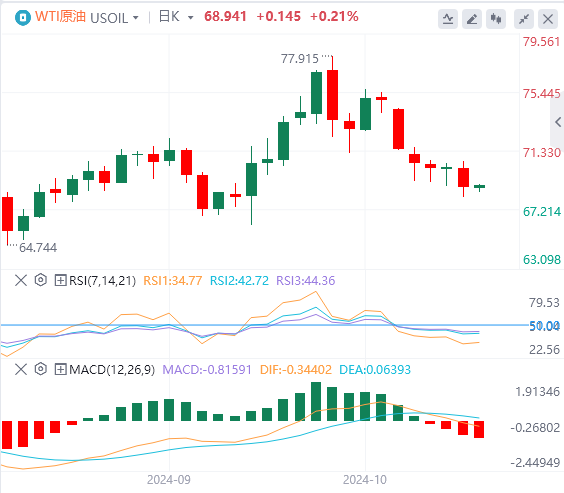Click the 79.53 RSI axis label
564x493 pixels.
pyautogui.click(x=544, y=303)
